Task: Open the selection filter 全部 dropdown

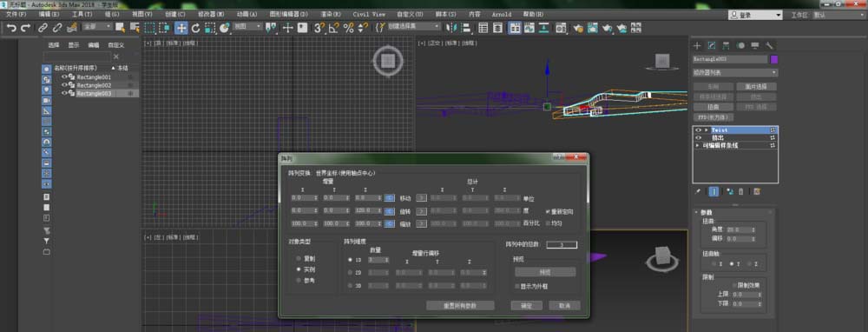Action: click(x=97, y=26)
